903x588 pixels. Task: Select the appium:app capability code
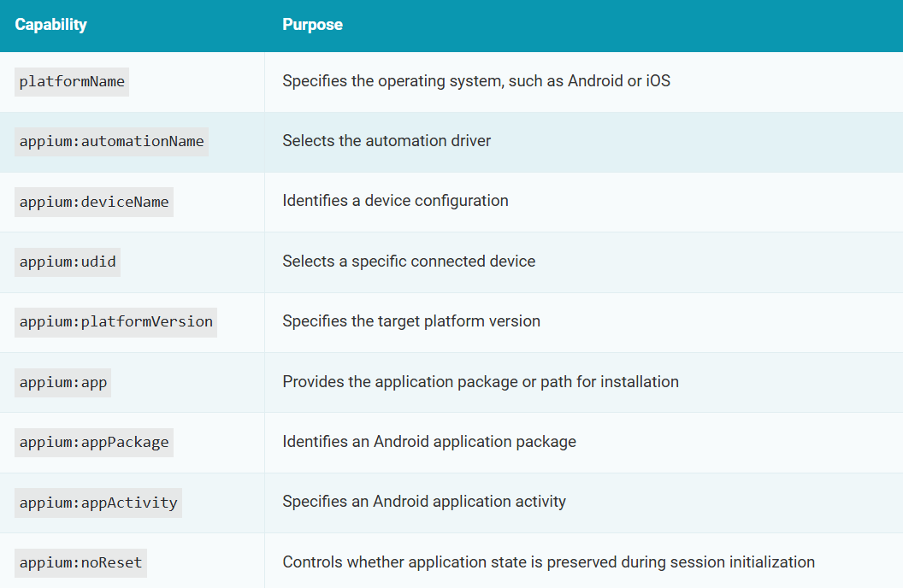(x=62, y=383)
